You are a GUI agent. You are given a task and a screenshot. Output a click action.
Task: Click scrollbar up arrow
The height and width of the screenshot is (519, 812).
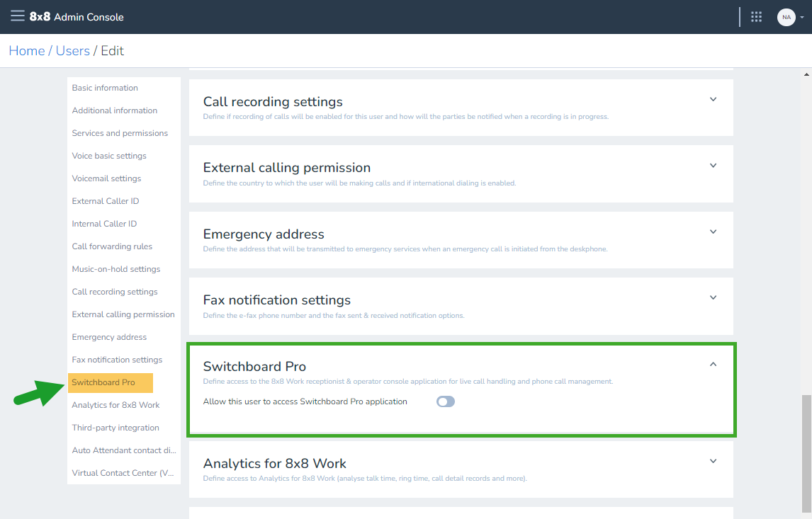coord(806,74)
